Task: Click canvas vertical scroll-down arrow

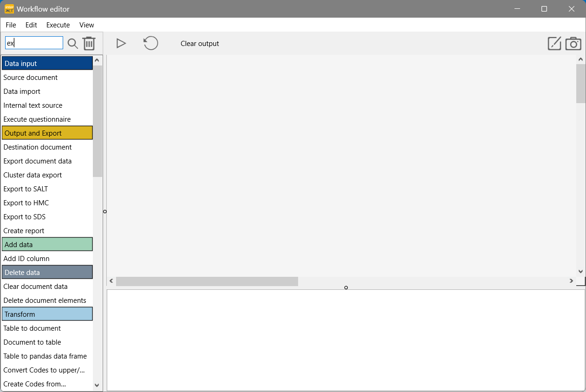Action: pyautogui.click(x=580, y=272)
